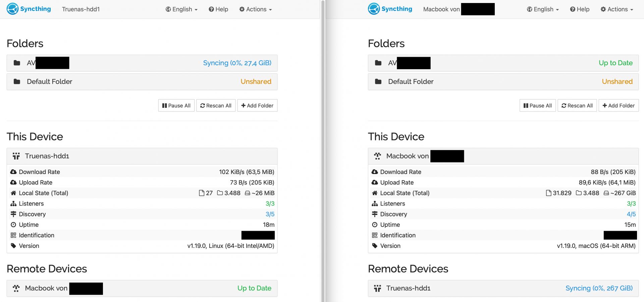The width and height of the screenshot is (644, 302).
Task: Click the Truenas-hdd1 remote device icon in the right window
Action: 377,288
